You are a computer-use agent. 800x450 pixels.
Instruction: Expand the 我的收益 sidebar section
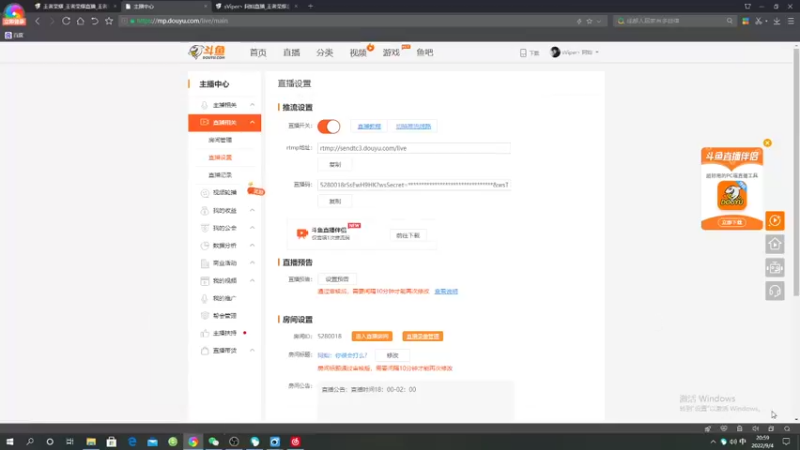click(x=252, y=210)
